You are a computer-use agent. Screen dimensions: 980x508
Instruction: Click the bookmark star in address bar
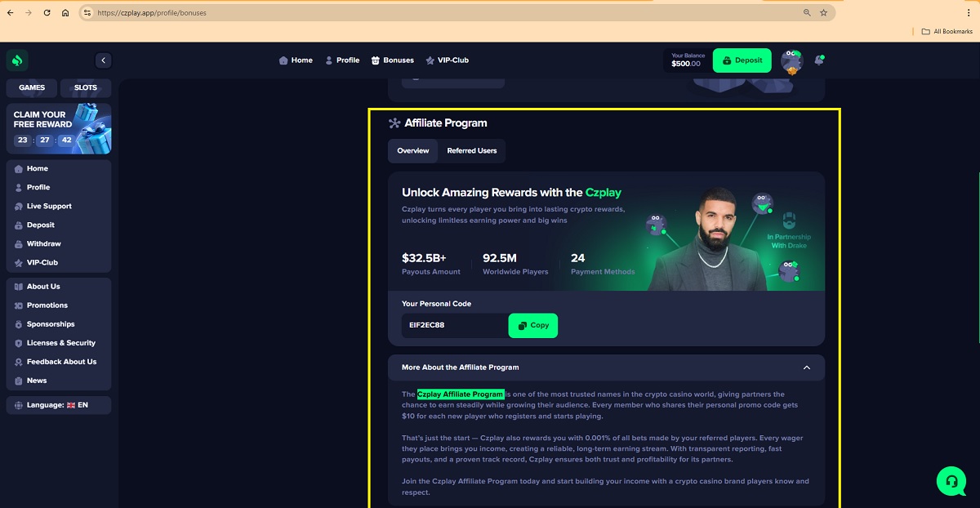(x=823, y=13)
